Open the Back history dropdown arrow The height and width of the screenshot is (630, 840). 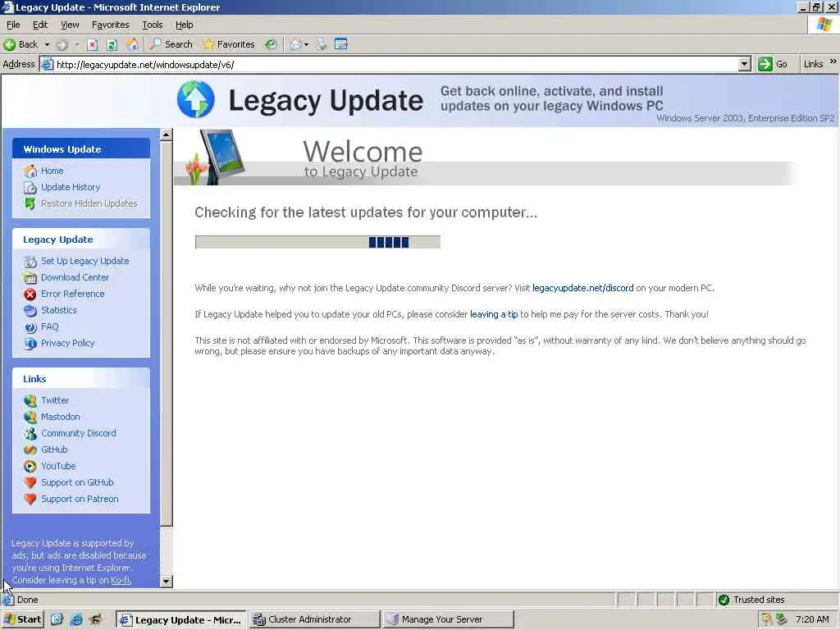pos(47,44)
